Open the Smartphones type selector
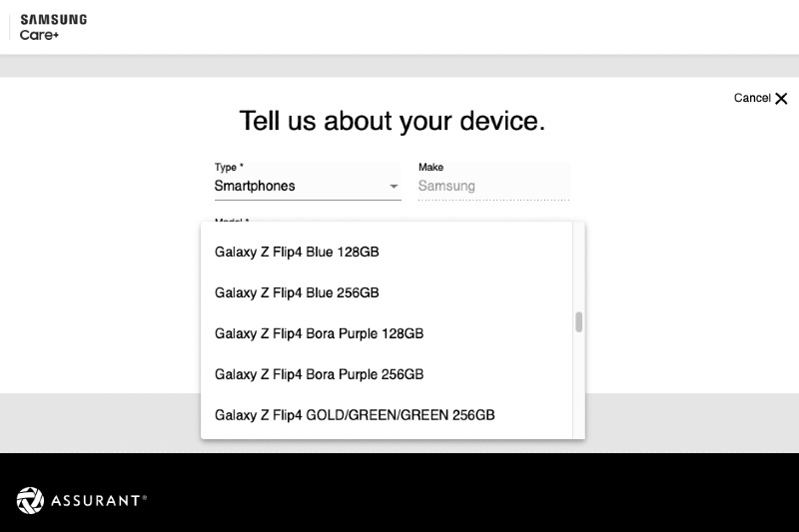Image resolution: width=799 pixels, height=532 pixels. (x=300, y=186)
